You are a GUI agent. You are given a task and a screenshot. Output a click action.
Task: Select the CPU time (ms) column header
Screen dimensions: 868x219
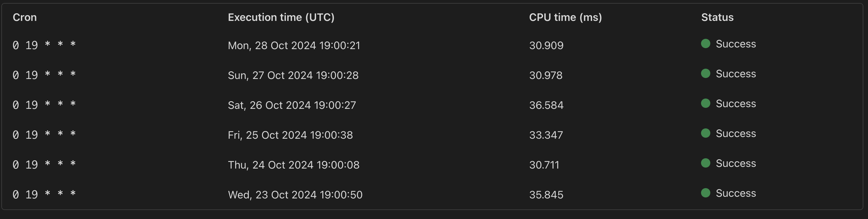coord(566,17)
